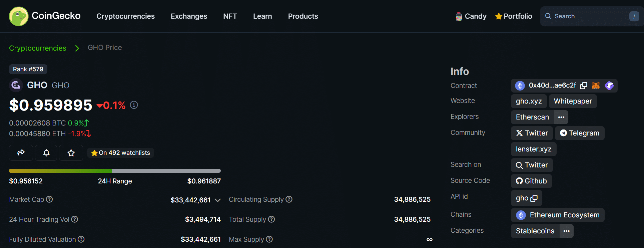Click the Candy jar icon
644x248 pixels.
[459, 16]
